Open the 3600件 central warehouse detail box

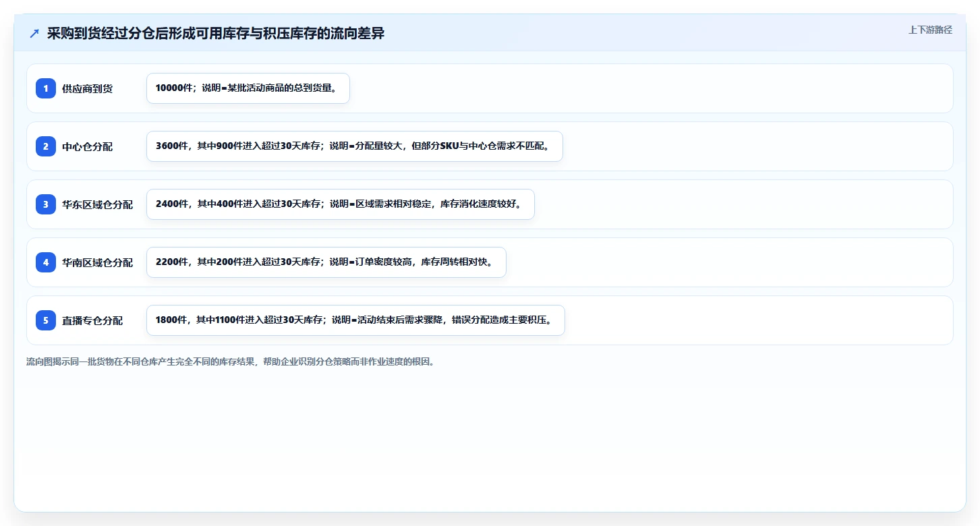(x=355, y=146)
